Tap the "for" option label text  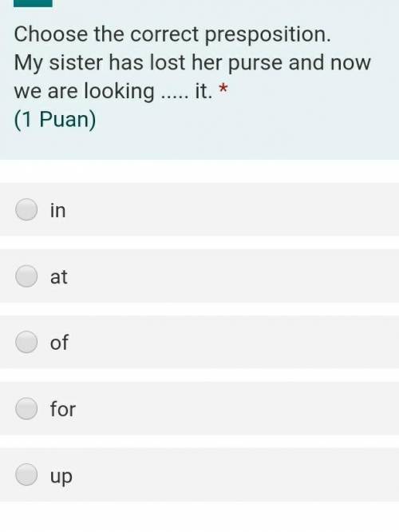[x=63, y=409]
